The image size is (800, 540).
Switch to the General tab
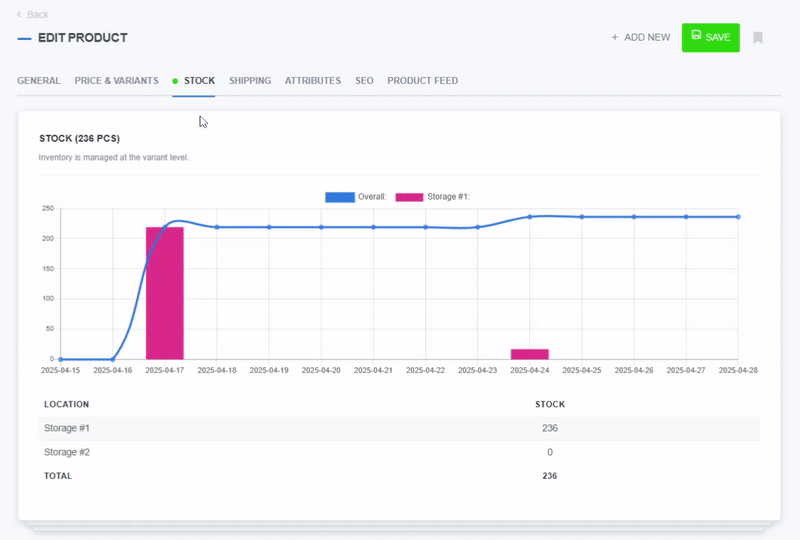[x=39, y=81]
